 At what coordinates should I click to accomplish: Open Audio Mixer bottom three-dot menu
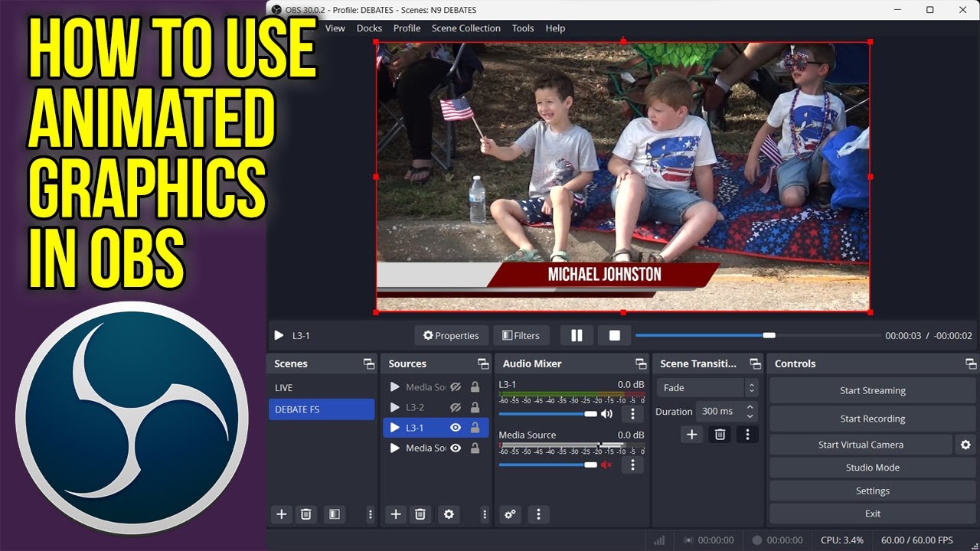coord(538,514)
